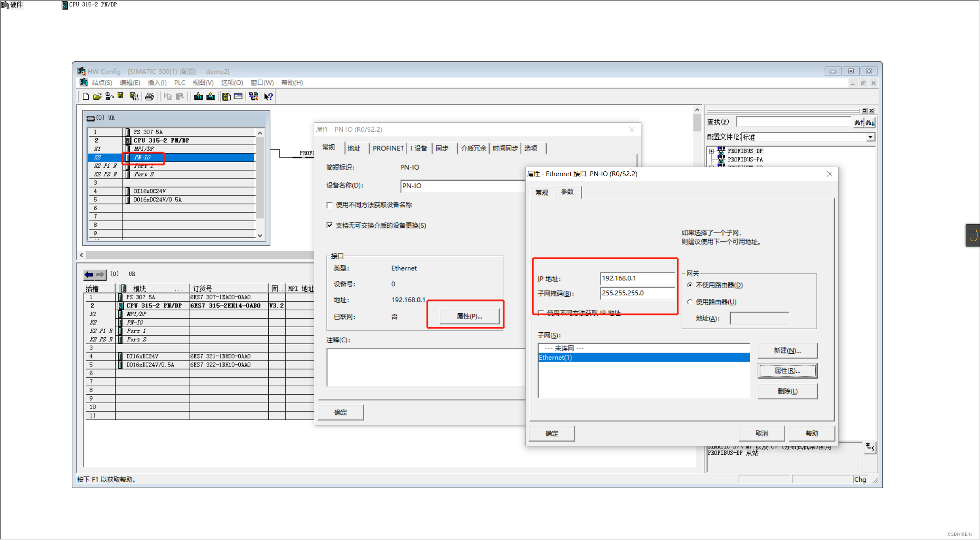Switch to the 地址 tab in PN-IO properties
Screen dimensions: 980x540
[x=354, y=148]
